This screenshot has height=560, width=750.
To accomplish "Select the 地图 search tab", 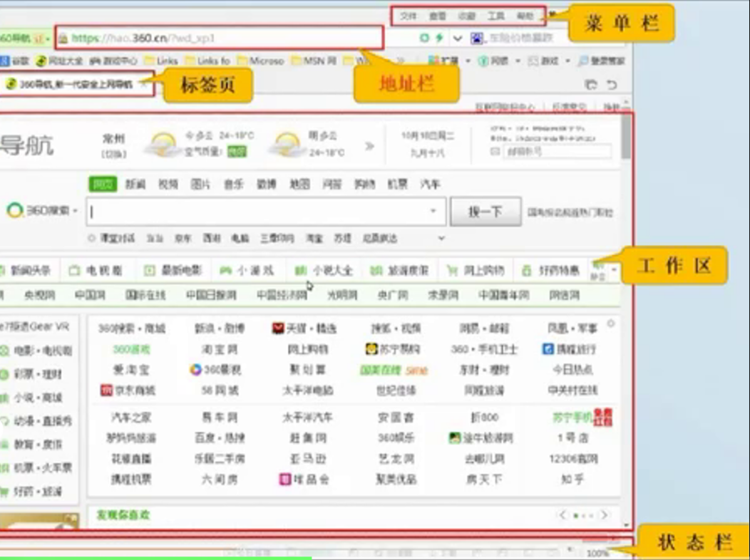I will 299,184.
